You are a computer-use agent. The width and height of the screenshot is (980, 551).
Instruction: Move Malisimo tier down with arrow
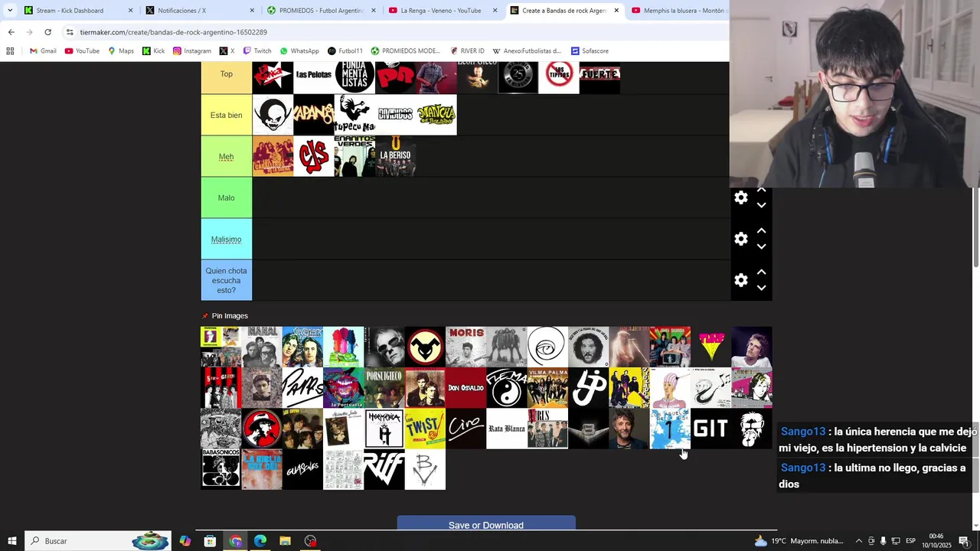coord(761,246)
